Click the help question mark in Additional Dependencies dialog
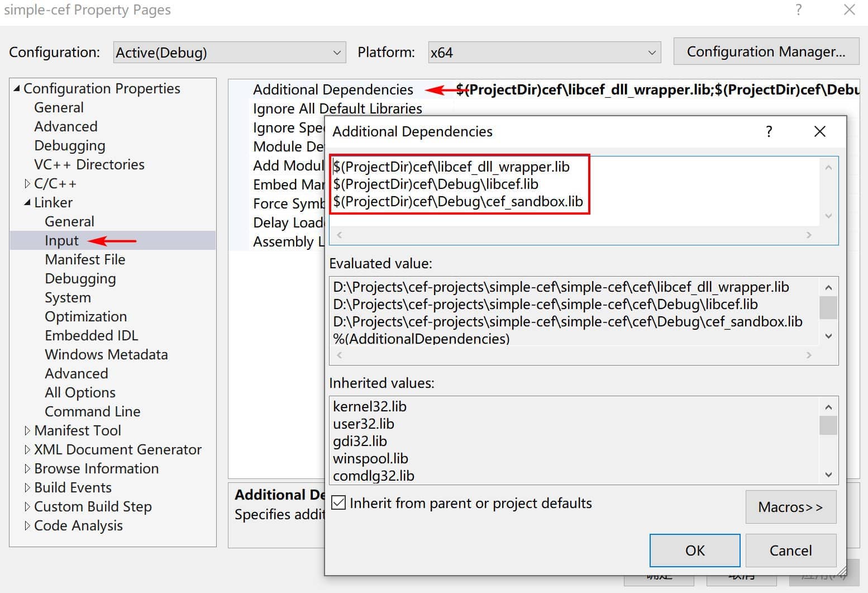The image size is (868, 593). pos(769,132)
